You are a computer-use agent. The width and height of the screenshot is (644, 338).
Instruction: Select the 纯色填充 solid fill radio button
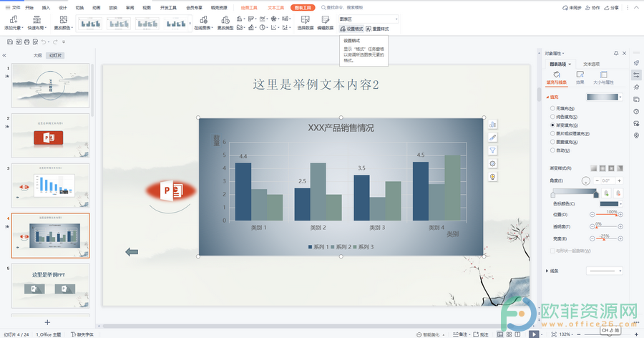pyautogui.click(x=552, y=117)
